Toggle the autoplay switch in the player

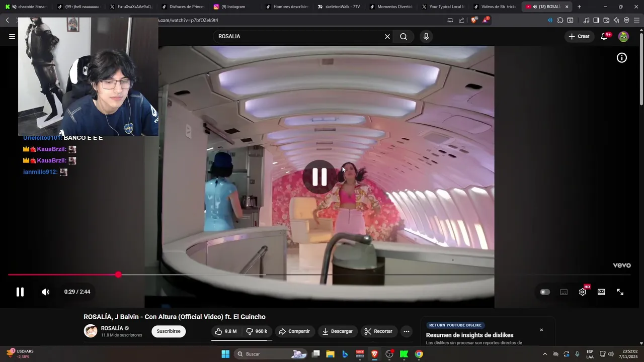[x=545, y=292]
